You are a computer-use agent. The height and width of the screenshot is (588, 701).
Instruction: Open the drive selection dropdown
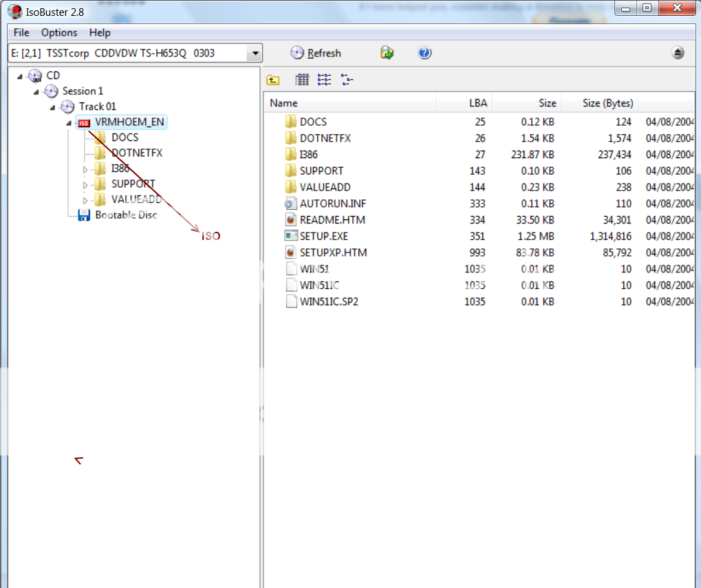[255, 53]
